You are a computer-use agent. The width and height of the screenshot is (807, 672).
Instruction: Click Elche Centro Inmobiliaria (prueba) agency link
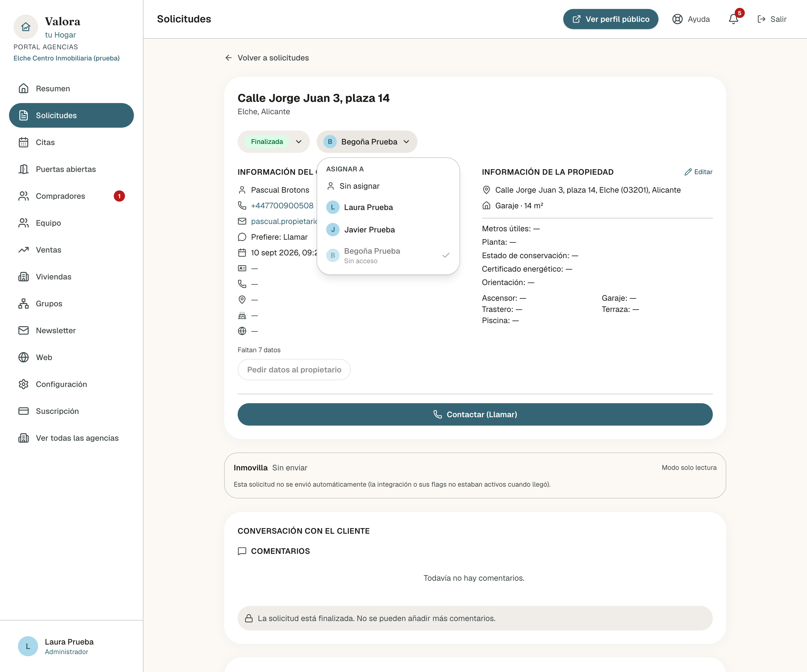tap(66, 58)
